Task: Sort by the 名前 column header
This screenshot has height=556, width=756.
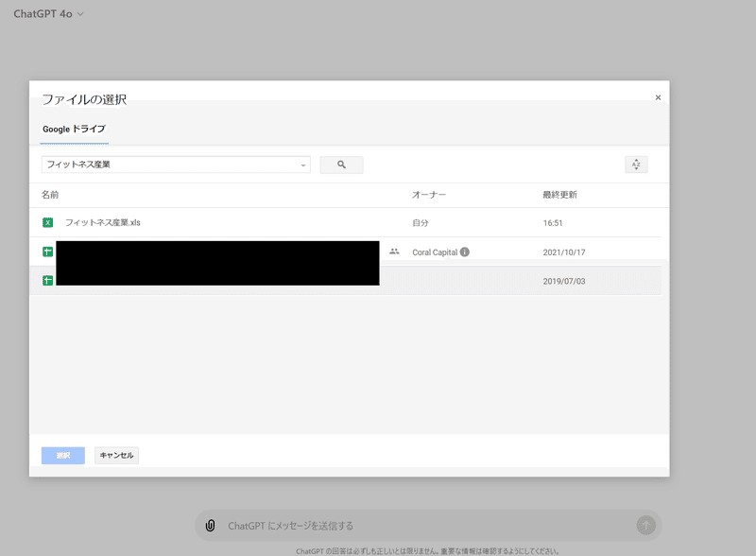Action: click(x=50, y=195)
